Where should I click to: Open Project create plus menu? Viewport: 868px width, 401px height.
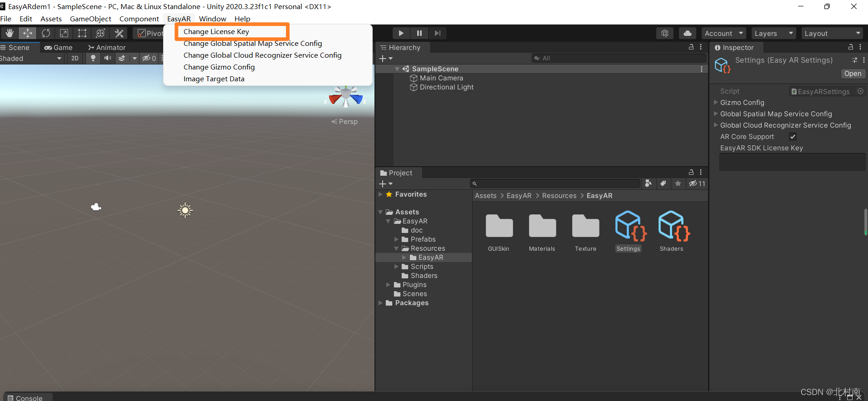tap(386, 183)
